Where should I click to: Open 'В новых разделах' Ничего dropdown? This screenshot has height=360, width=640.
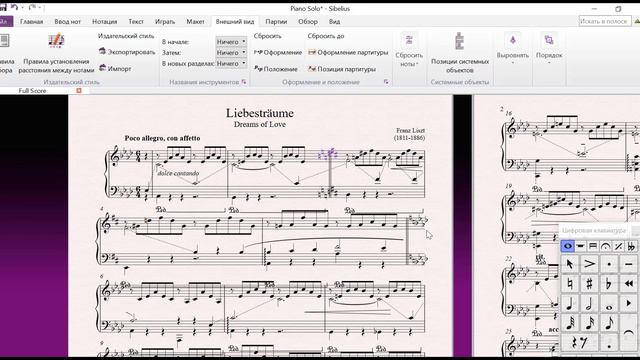[x=231, y=64]
